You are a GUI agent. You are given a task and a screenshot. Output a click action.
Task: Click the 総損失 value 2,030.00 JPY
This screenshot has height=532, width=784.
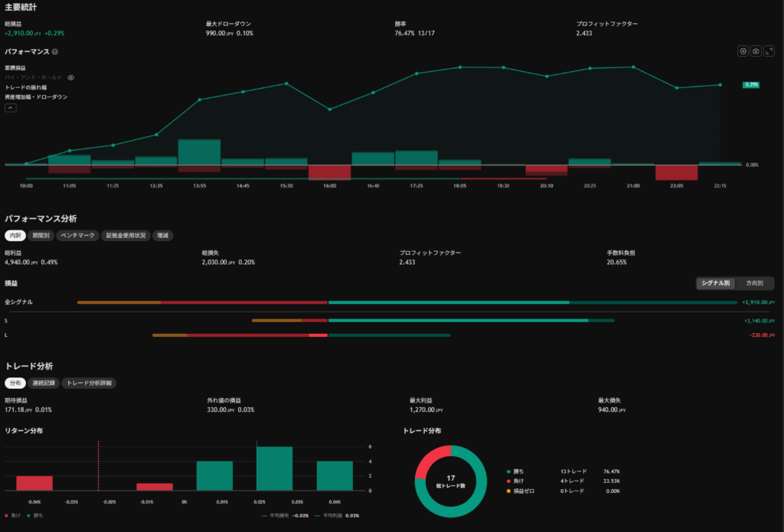pyautogui.click(x=218, y=262)
